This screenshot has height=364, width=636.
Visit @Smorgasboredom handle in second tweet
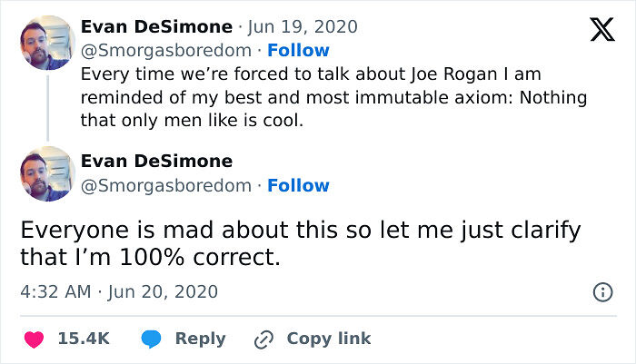(165, 185)
